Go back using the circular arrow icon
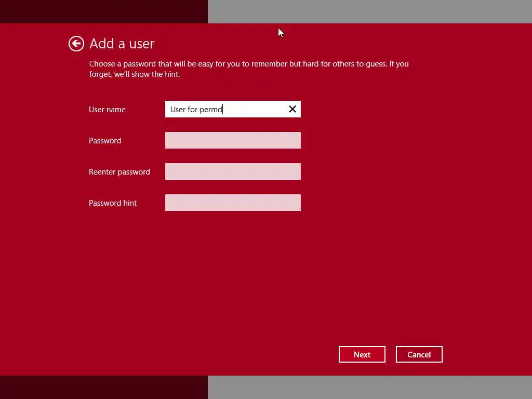This screenshot has height=399, width=532. (76, 44)
